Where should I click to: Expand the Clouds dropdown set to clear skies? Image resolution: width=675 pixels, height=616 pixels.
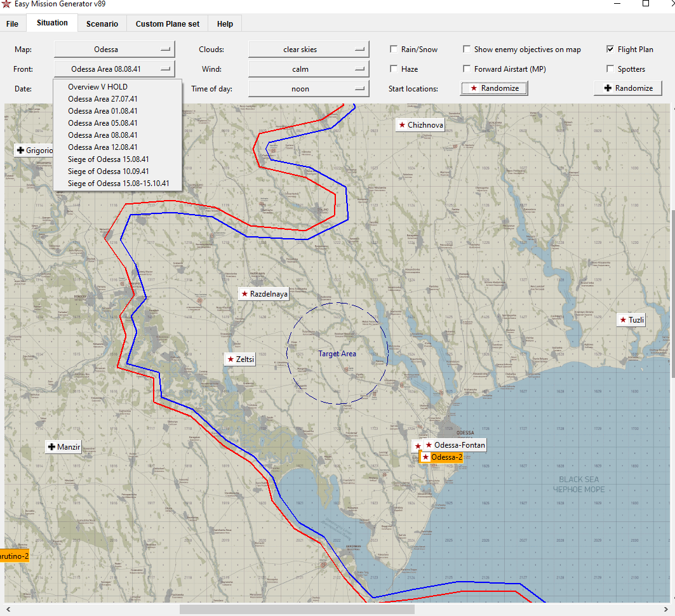[x=309, y=50]
